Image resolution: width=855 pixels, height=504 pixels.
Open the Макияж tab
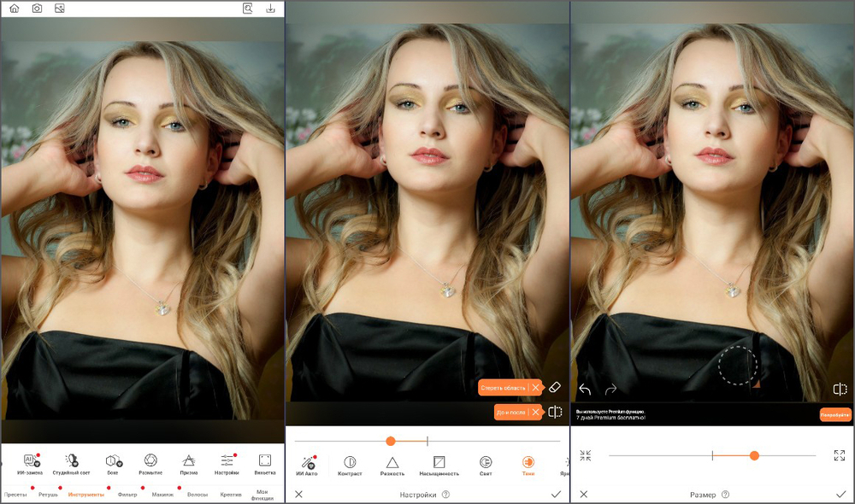[x=162, y=495]
